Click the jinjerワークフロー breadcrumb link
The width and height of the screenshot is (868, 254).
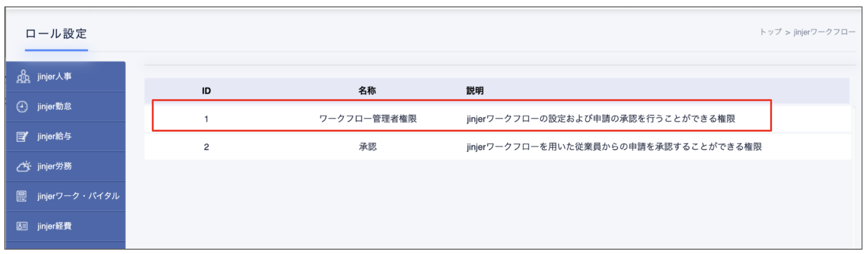coord(824,32)
